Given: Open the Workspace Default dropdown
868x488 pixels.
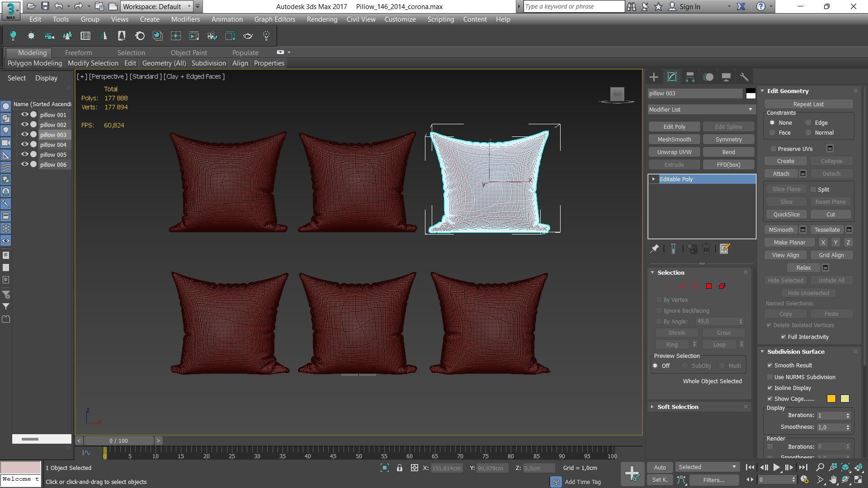Looking at the screenshot, I should tap(157, 6).
